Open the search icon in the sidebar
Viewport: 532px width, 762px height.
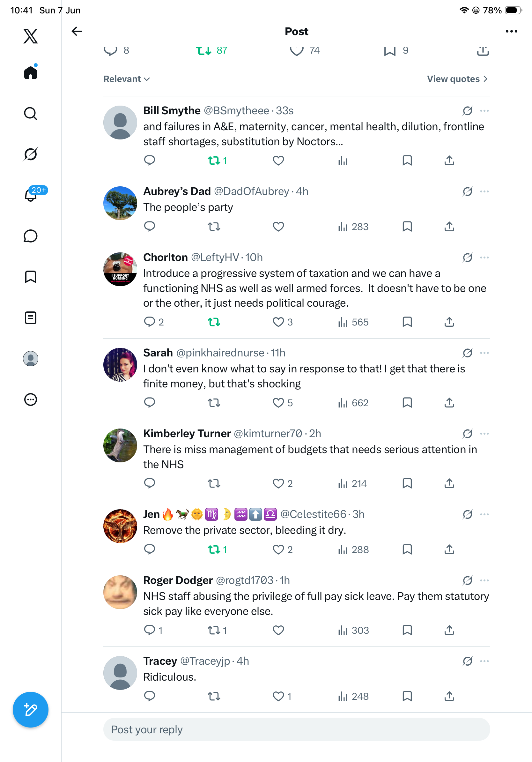[x=31, y=114]
